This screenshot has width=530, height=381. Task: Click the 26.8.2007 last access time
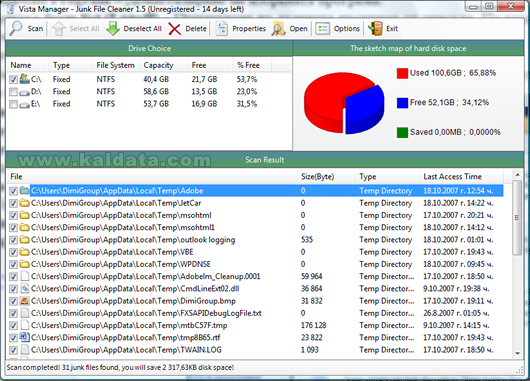pyautogui.click(x=456, y=313)
